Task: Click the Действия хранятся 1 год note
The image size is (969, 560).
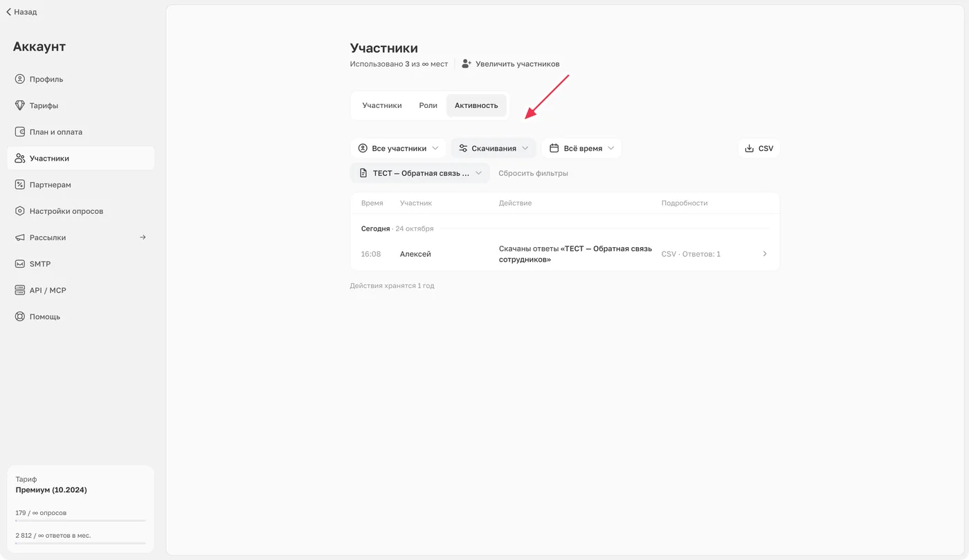Action: click(392, 285)
